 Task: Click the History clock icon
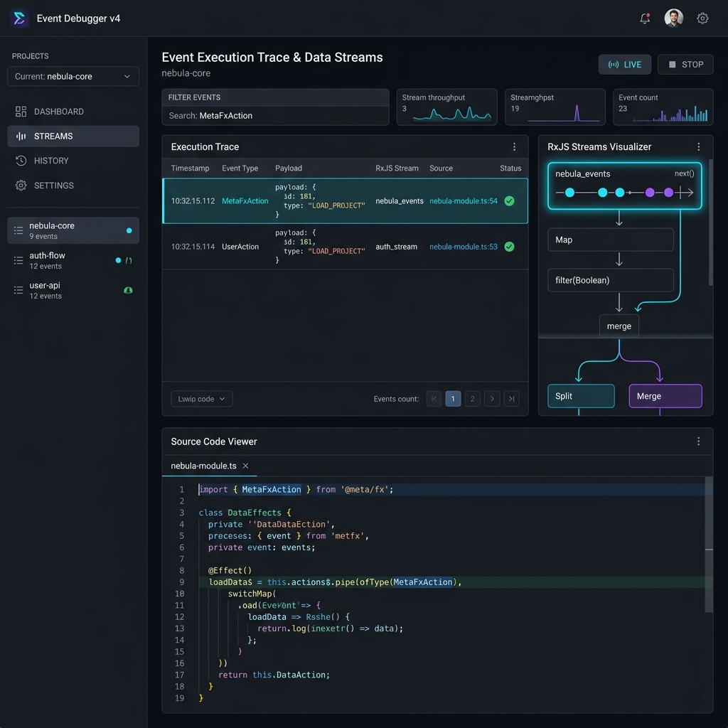coord(21,161)
